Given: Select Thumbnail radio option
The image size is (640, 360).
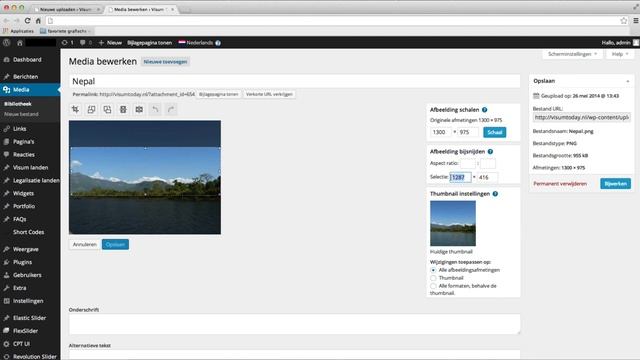Looking at the screenshot, I should click(x=433, y=278).
